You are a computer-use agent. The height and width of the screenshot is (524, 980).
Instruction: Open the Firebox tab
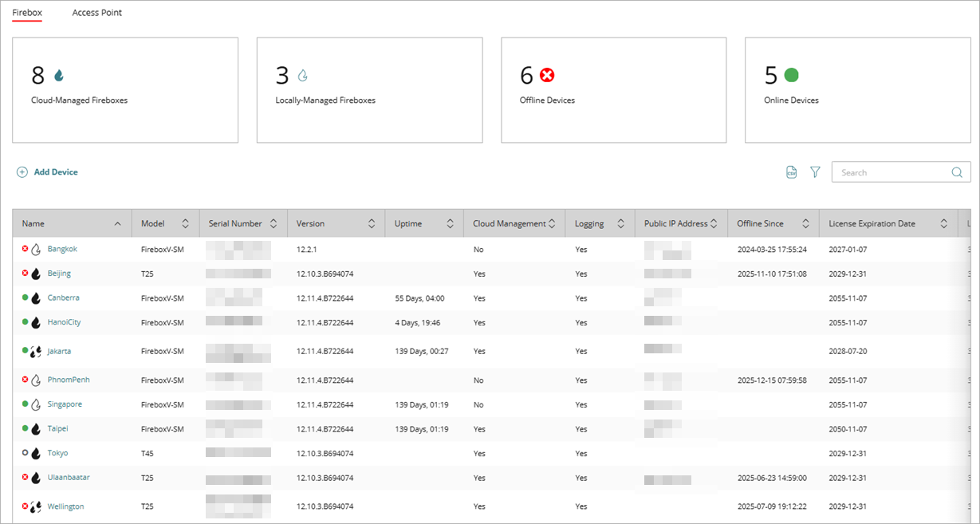(27, 13)
